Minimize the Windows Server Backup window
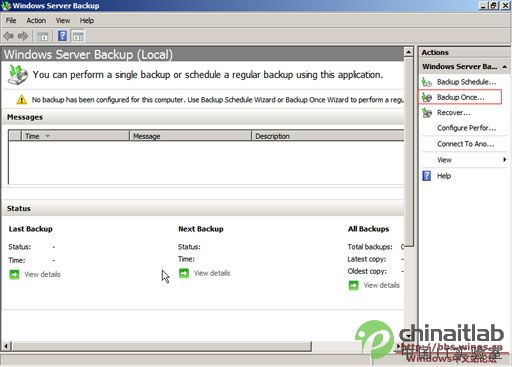Image resolution: width=512 pixels, height=367 pixels. (x=484, y=6)
